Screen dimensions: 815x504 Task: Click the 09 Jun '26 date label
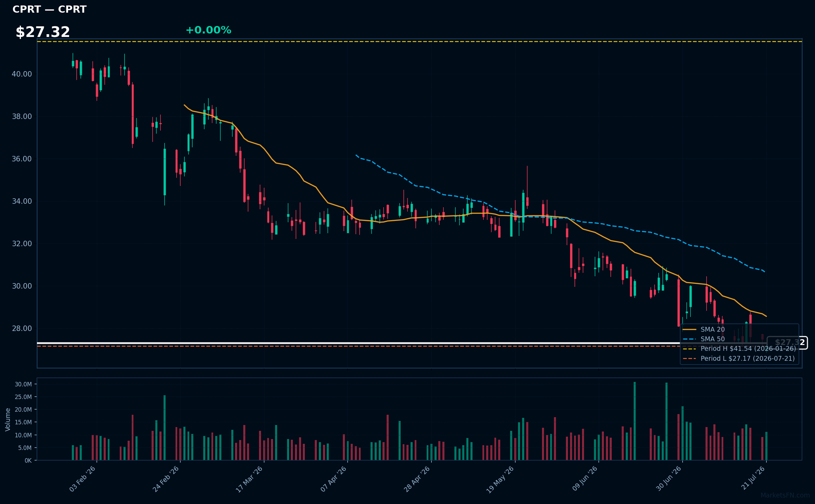pyautogui.click(x=585, y=479)
